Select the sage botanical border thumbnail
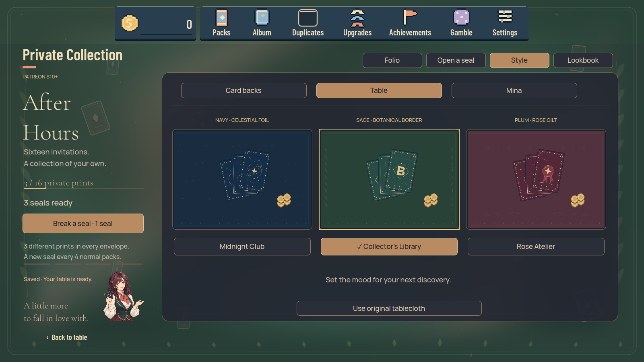This screenshot has width=644, height=362. coord(389,179)
